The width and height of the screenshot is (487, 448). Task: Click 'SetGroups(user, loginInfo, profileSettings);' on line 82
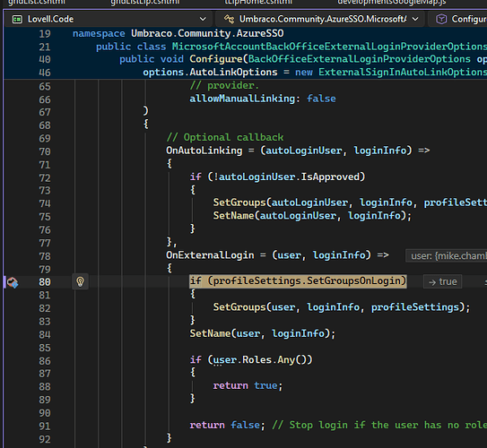tap(342, 307)
